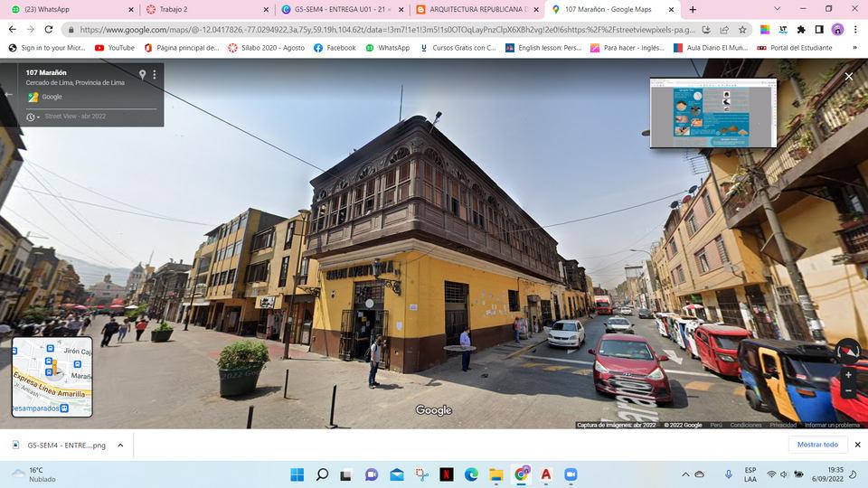Switch to the G5-SEM4 ENTREGA U01 tab
This screenshot has height=488, width=868.
pos(342,9)
